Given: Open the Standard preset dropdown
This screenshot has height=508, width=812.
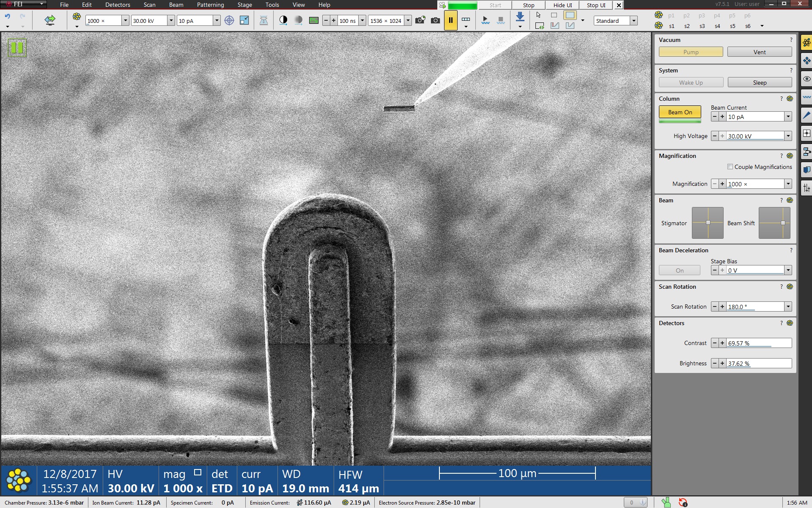Looking at the screenshot, I should [x=634, y=21].
